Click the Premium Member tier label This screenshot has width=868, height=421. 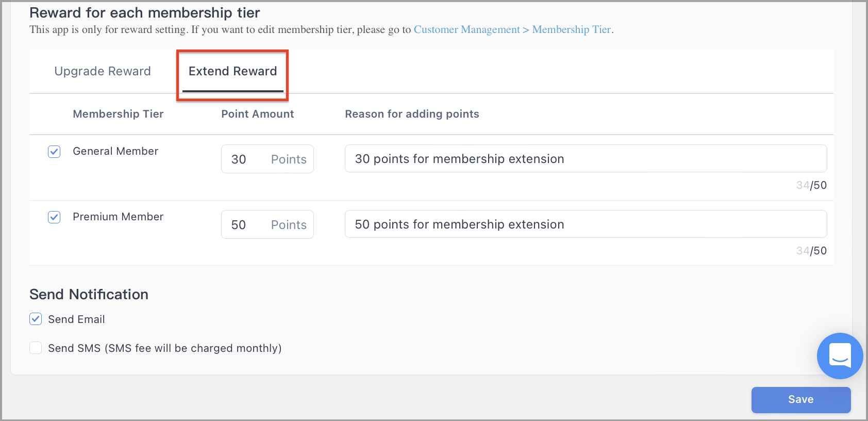[x=118, y=217]
